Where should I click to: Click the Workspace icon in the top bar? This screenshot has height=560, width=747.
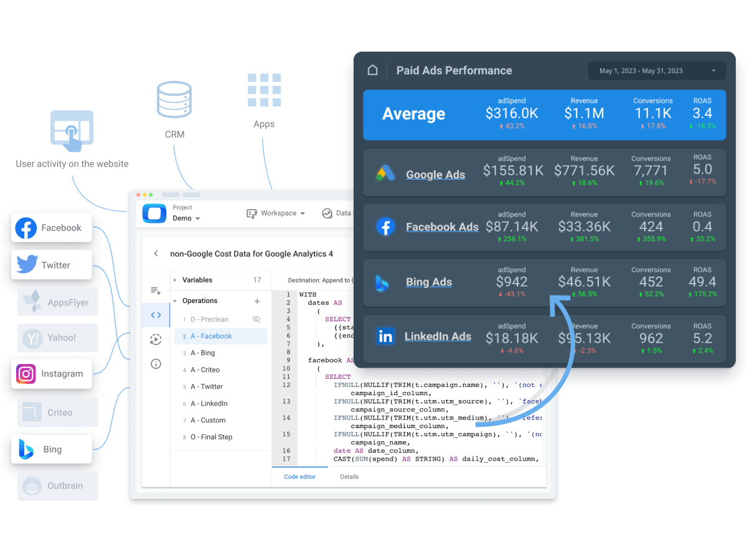click(x=252, y=213)
